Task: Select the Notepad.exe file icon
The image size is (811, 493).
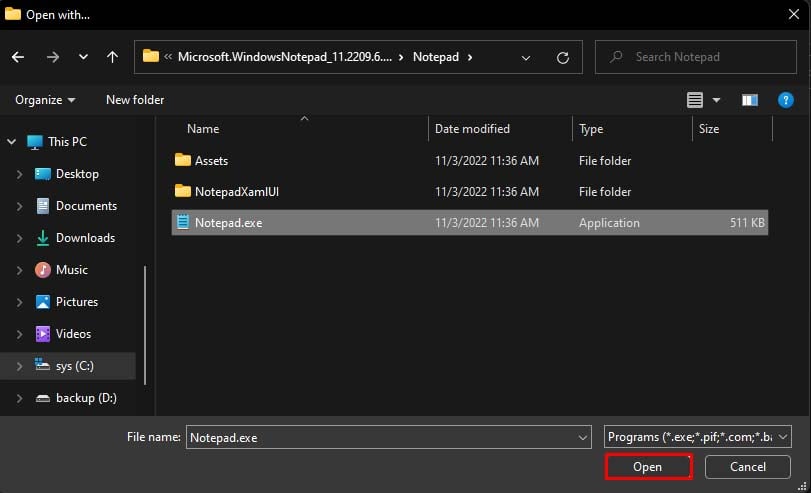Action: click(183, 222)
